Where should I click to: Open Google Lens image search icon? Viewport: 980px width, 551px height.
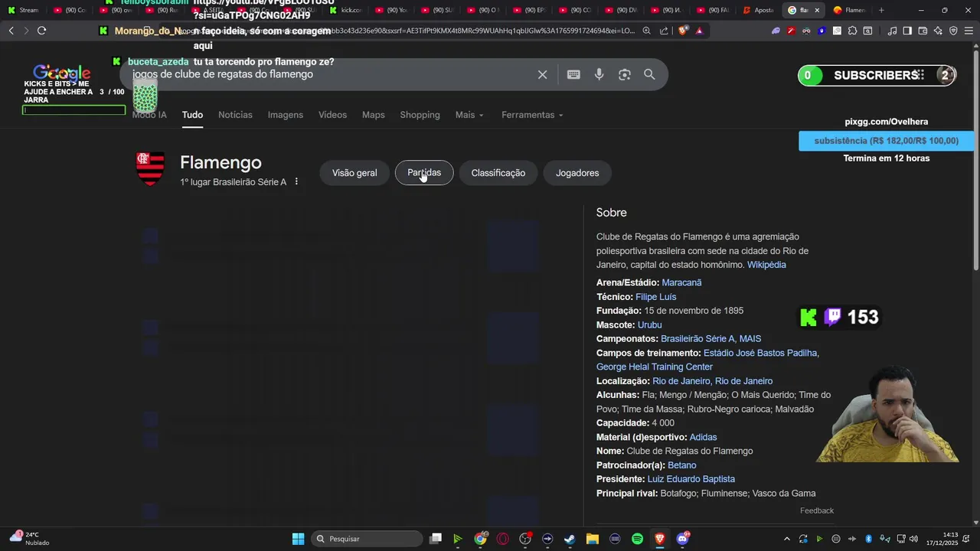click(x=625, y=74)
